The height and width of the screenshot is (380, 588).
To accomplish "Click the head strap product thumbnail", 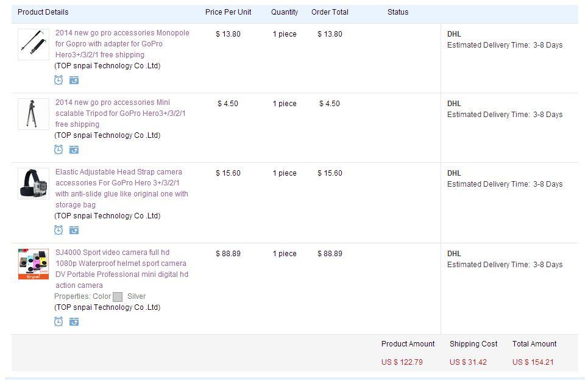I will pos(34,184).
